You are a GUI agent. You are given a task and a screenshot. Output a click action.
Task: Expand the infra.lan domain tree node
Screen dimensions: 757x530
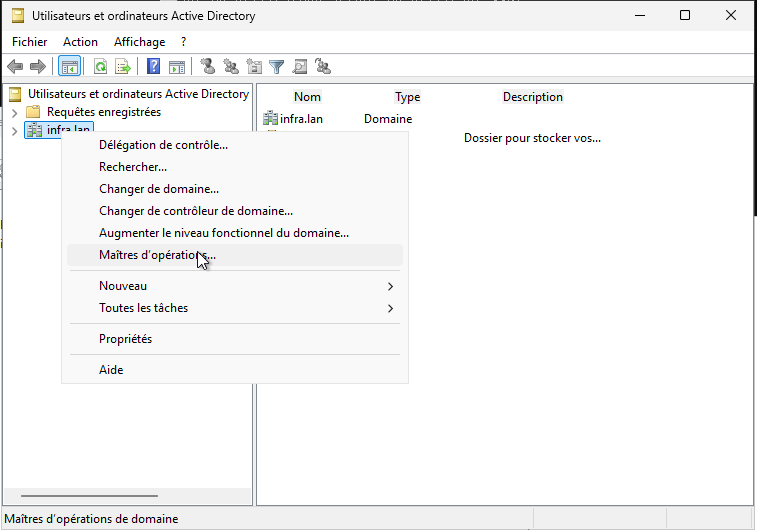tap(14, 130)
